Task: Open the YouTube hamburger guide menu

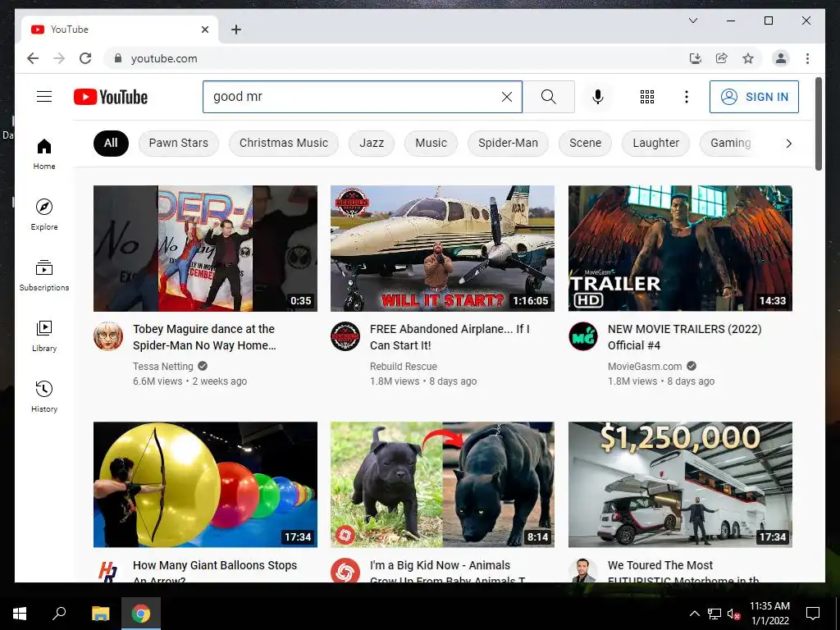Action: (44, 97)
